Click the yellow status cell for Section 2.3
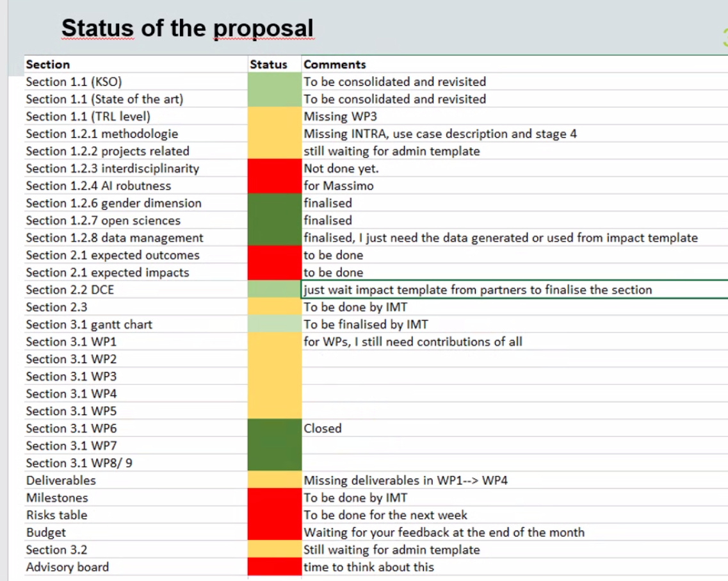The width and height of the screenshot is (728, 581). (x=275, y=307)
